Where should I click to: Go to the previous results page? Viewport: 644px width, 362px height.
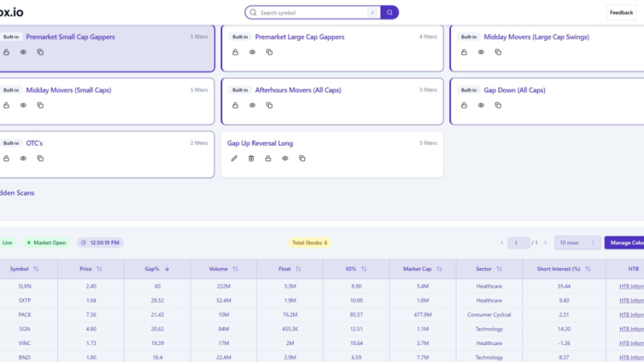tap(502, 242)
